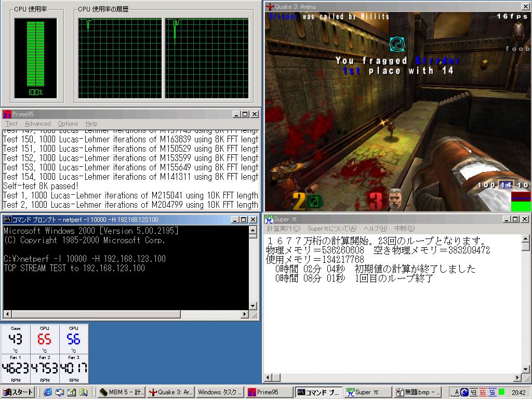Open ヘルプ(H) menu in Super π
This screenshot has height=399, width=532.
click(375, 229)
